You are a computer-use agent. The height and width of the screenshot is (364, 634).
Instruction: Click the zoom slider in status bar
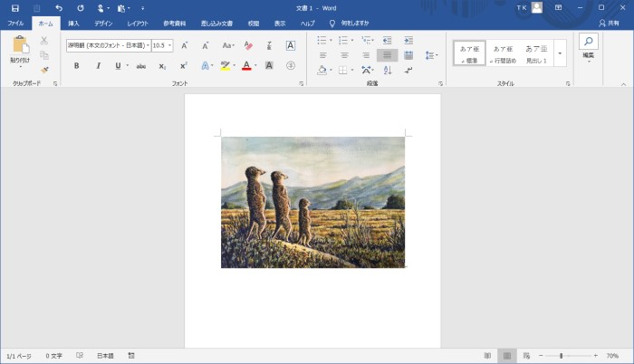[562, 356]
